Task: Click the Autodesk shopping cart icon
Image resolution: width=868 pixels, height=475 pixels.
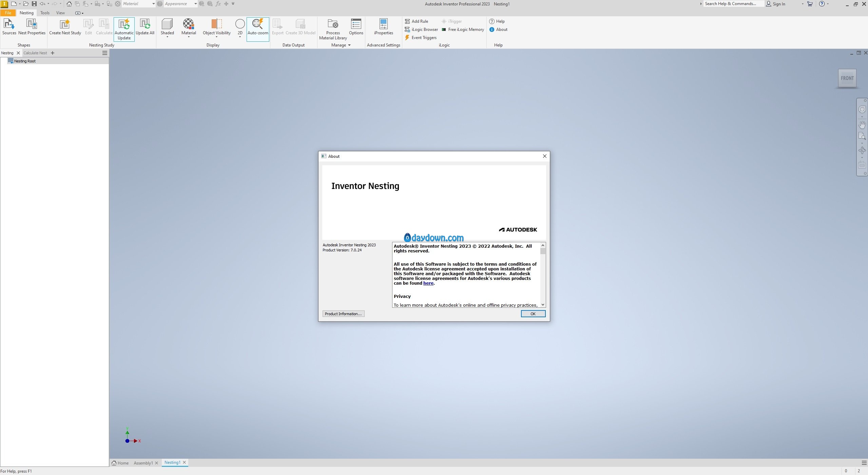Action: point(810,4)
